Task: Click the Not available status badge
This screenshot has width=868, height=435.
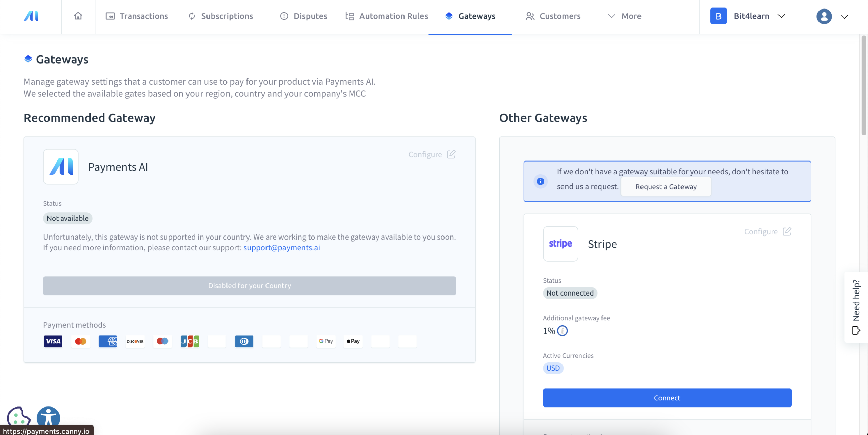Action: 67,218
